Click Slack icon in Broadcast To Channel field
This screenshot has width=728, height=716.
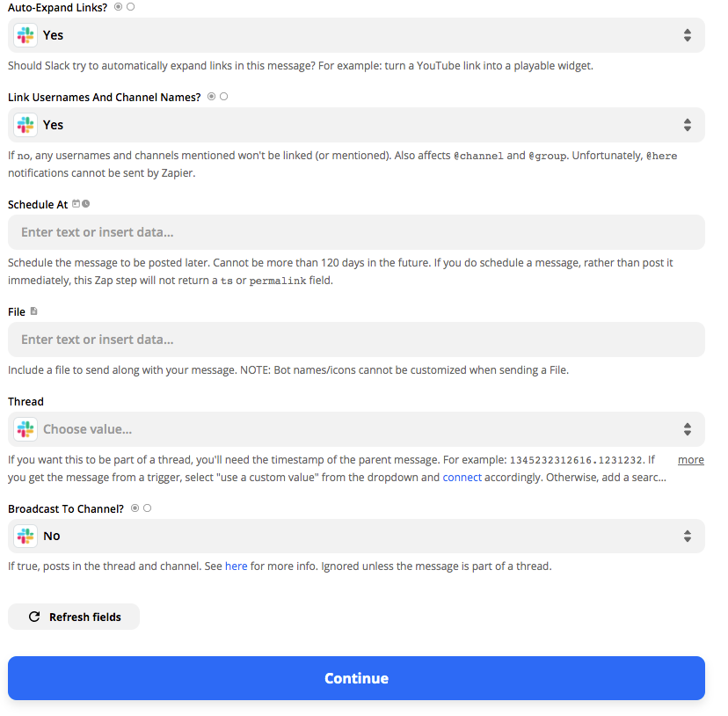tap(25, 537)
